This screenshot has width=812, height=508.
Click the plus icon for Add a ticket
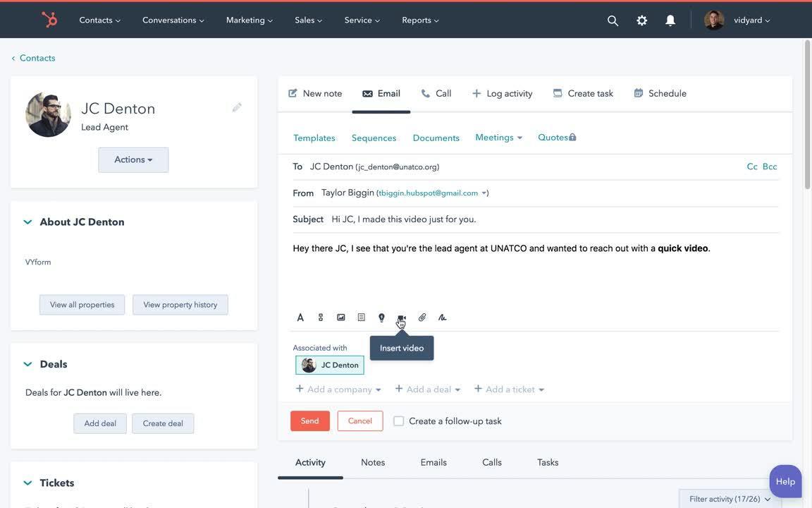click(478, 389)
